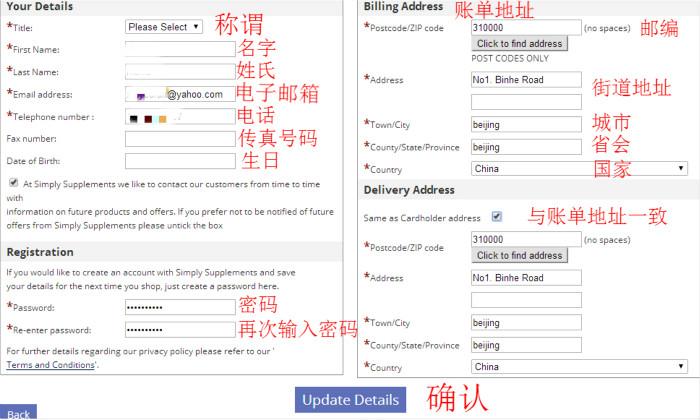This screenshot has width=700, height=420.
Task: Click the Back button
Action: coord(18,413)
